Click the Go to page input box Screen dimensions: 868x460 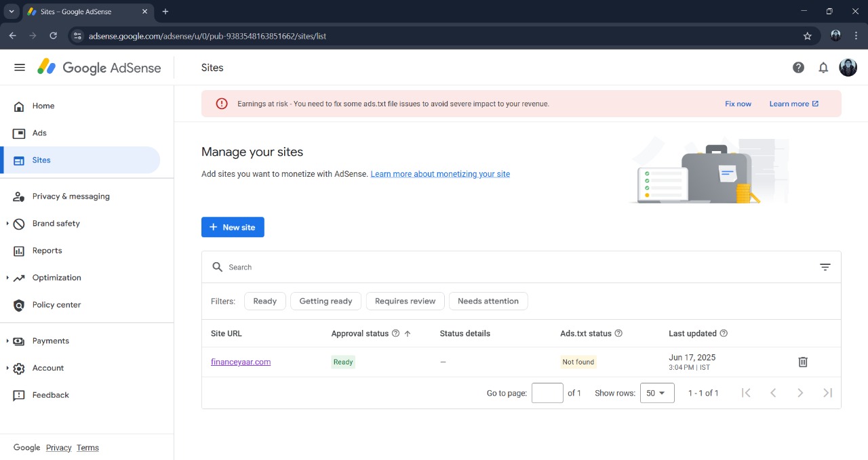(547, 393)
